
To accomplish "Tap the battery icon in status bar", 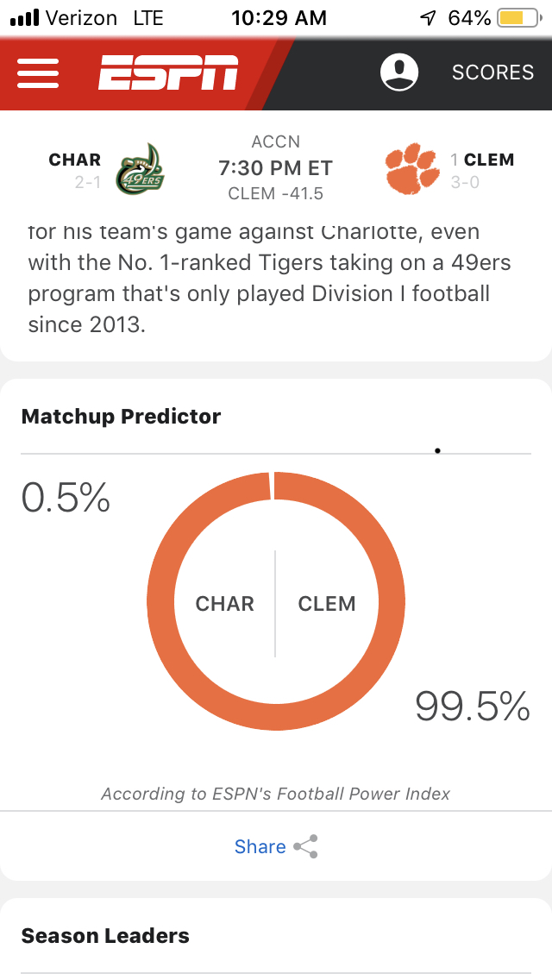I will 517,18.
